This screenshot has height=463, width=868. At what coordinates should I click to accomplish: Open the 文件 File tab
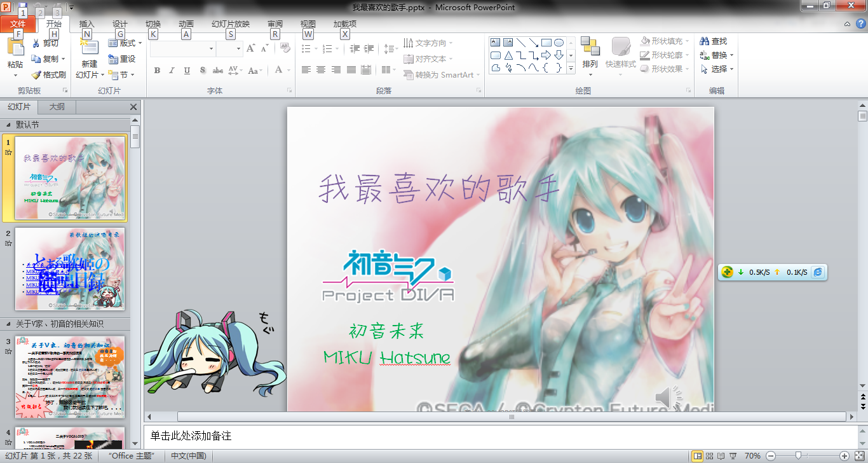point(18,24)
